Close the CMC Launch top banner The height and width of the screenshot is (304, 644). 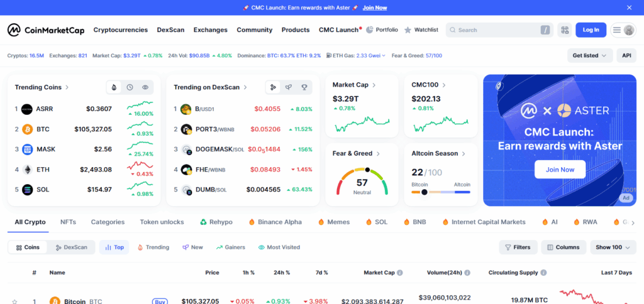tap(629, 8)
